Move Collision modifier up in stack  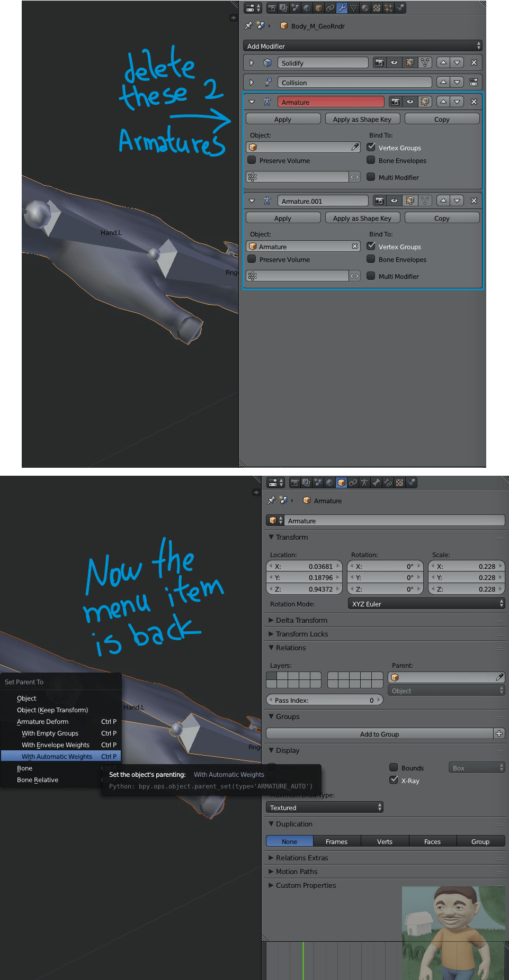pyautogui.click(x=443, y=82)
